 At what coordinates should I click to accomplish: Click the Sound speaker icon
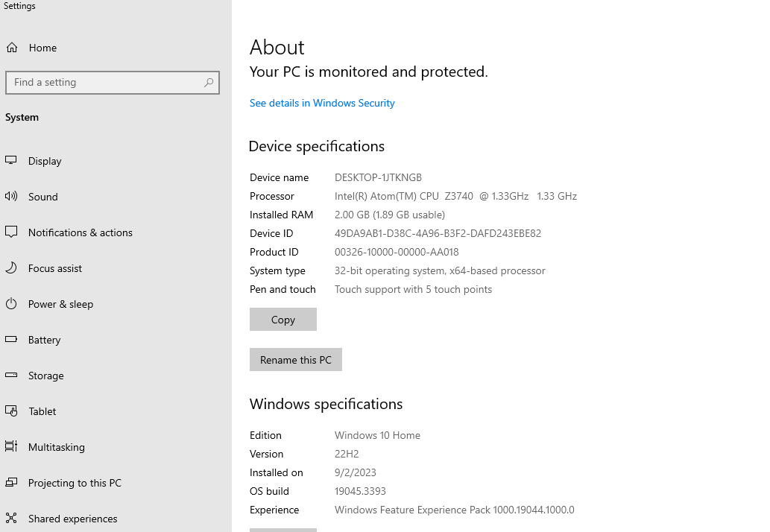[11, 197]
